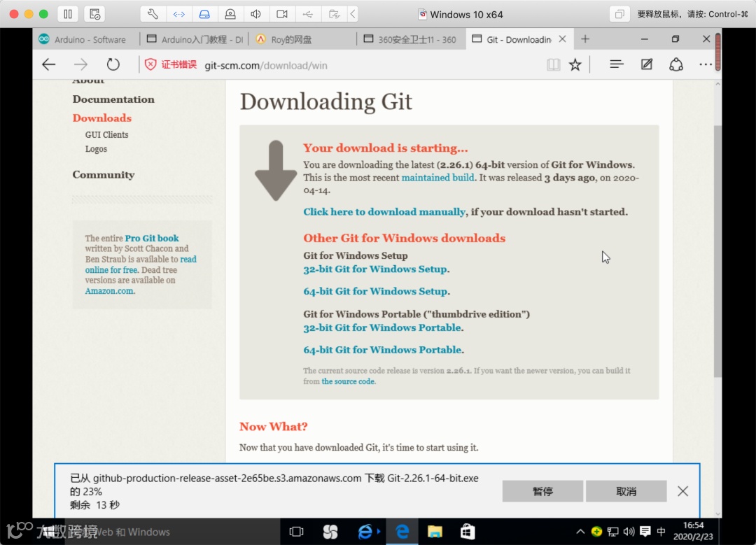Click the Amazon.com link

click(x=109, y=291)
